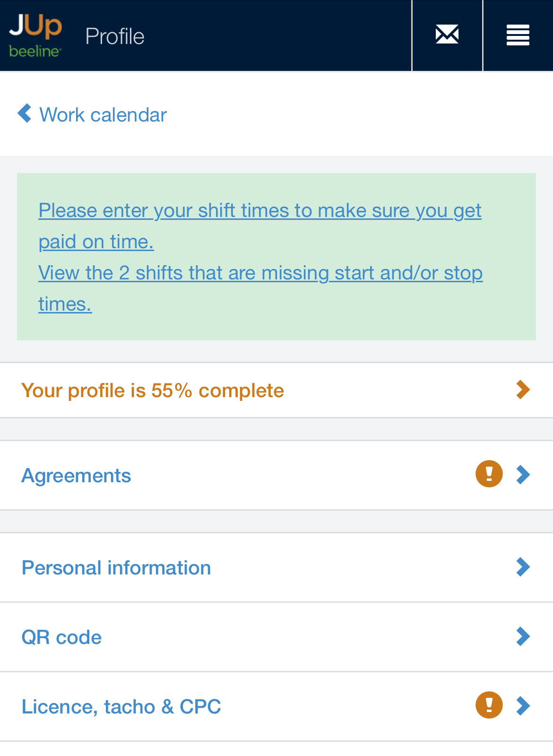Click the Agreements warning alert icon
Viewport: 553px width, 756px height.
pyautogui.click(x=489, y=474)
